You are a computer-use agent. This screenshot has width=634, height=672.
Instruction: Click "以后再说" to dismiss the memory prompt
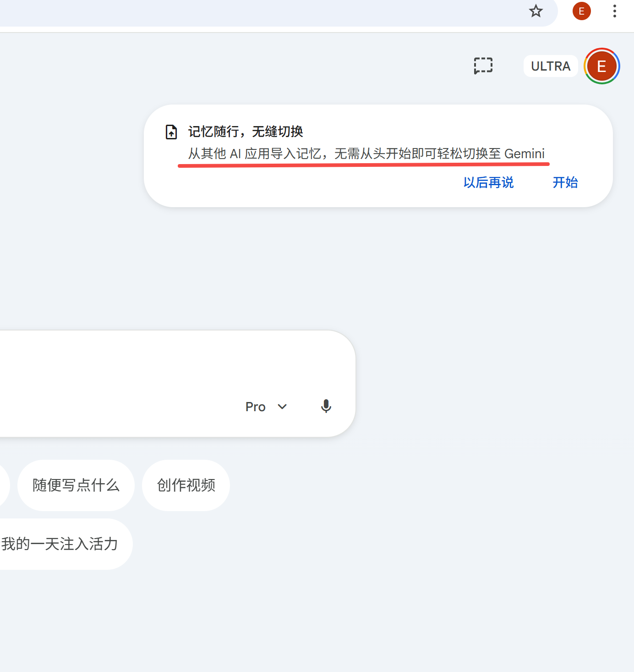(488, 182)
